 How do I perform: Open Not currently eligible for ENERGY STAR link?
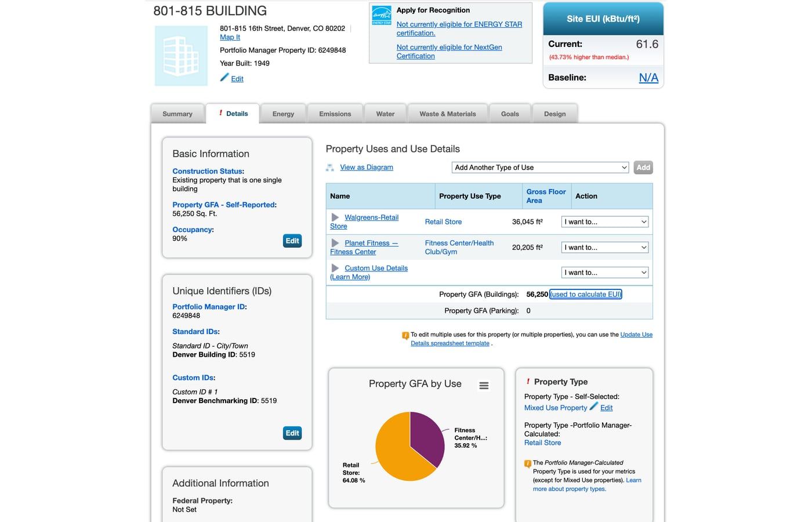(459, 28)
